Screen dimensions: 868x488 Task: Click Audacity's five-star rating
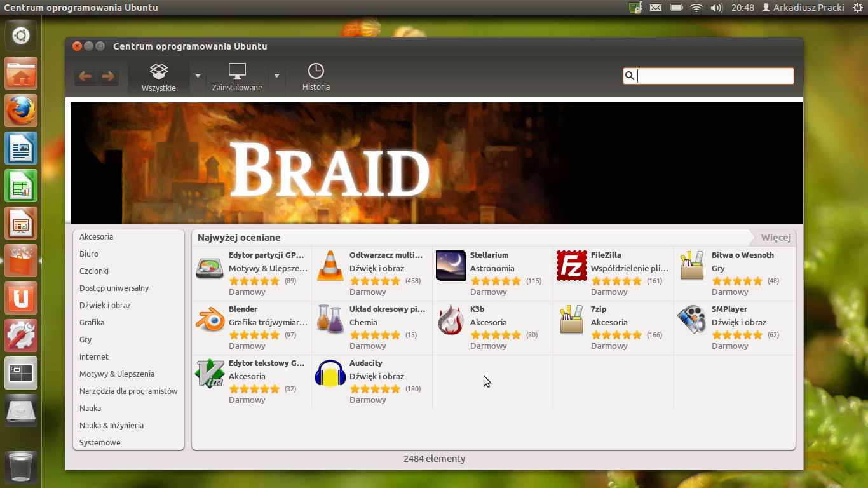(x=375, y=389)
